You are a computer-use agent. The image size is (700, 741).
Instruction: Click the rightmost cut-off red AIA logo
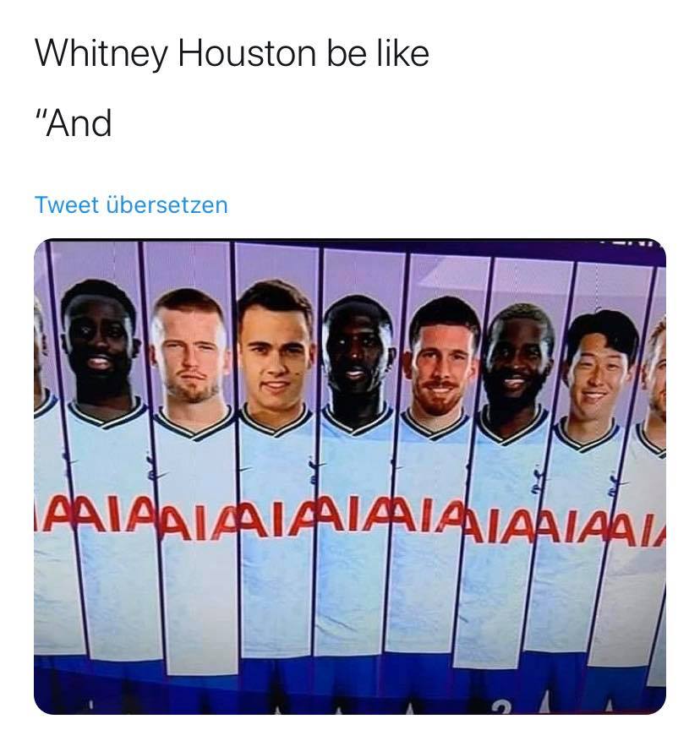pyautogui.click(x=637, y=529)
